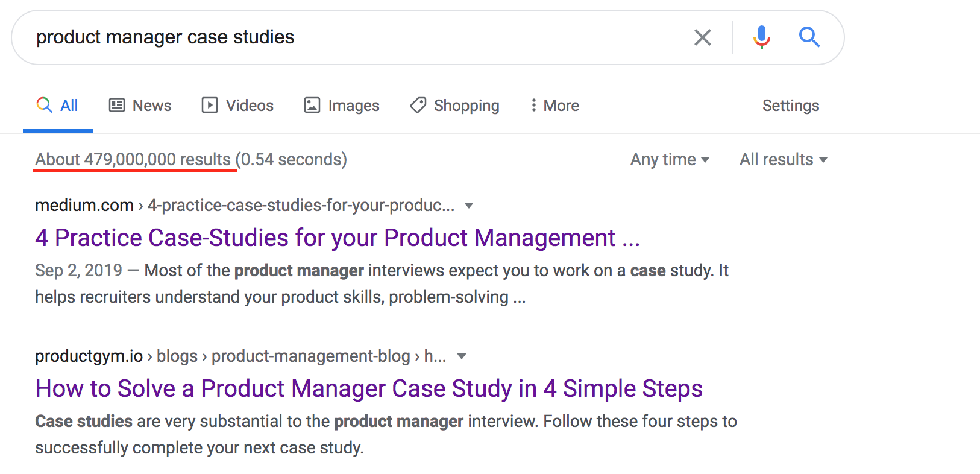Click the About 479,000,000 results text
Viewport: 980px width, 474px height.
click(133, 160)
